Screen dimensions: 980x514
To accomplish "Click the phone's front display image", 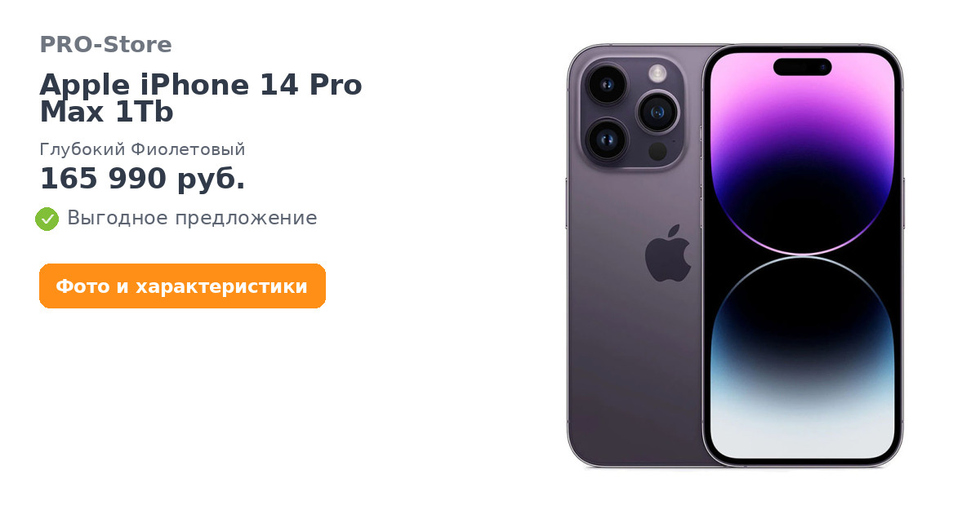I will pyautogui.click(x=803, y=255).
